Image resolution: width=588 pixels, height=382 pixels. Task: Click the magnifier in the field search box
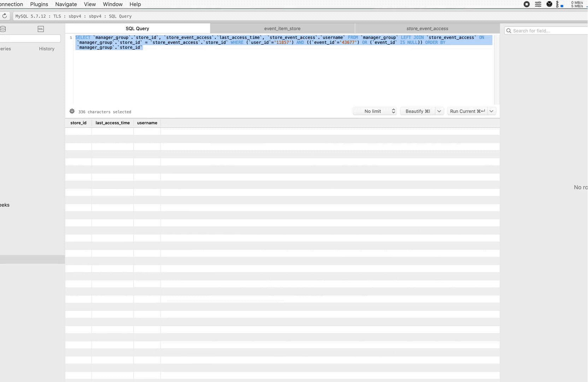coord(509,31)
